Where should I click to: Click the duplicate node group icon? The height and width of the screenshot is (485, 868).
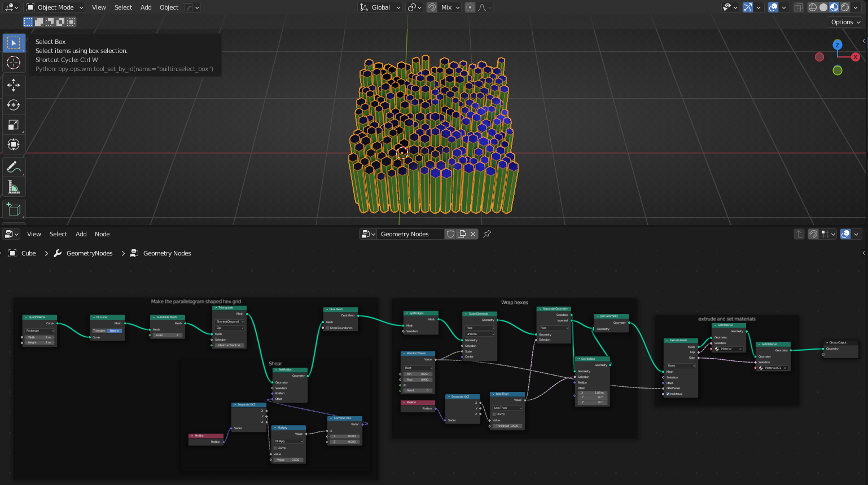click(462, 234)
